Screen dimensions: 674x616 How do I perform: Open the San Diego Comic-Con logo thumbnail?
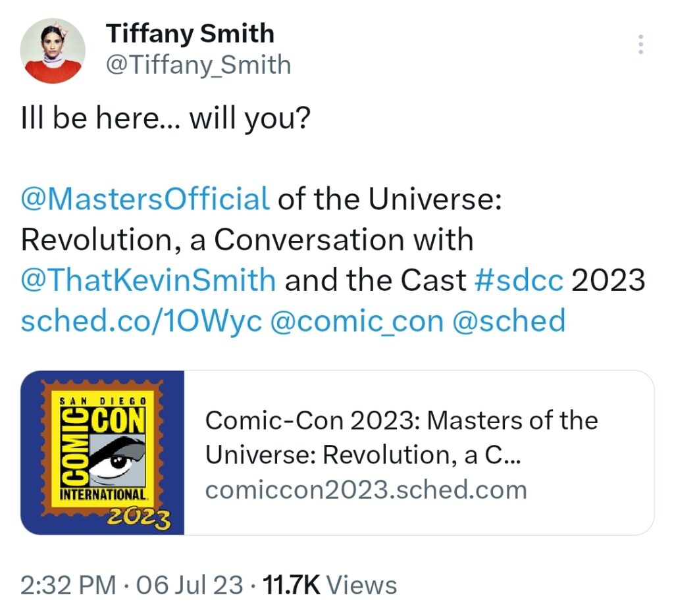tap(103, 453)
